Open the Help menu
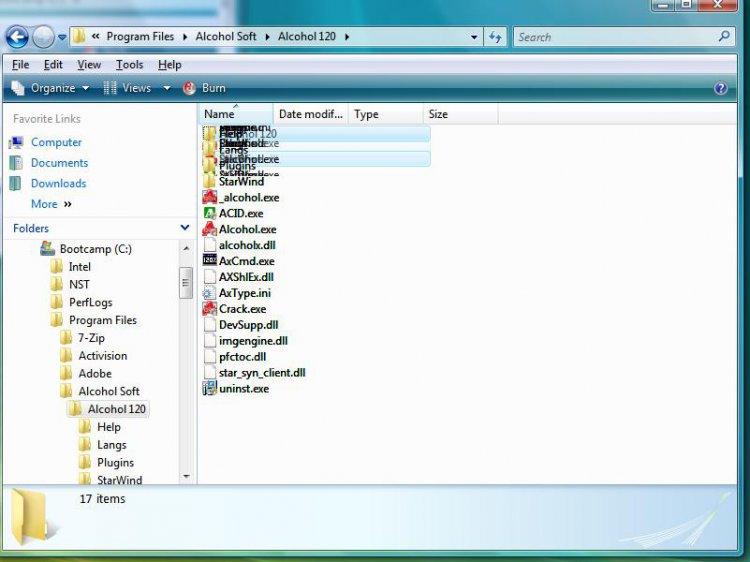The image size is (750, 562). click(170, 65)
